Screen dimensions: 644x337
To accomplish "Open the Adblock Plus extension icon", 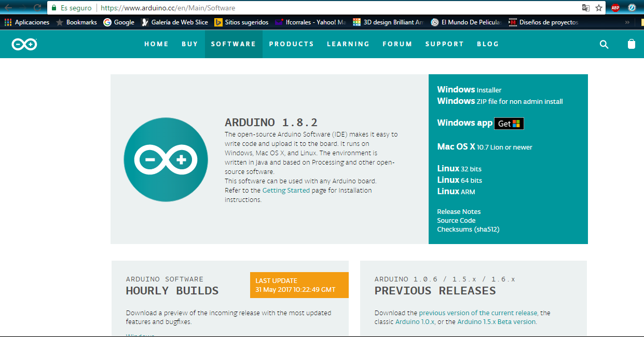I will pos(615,8).
